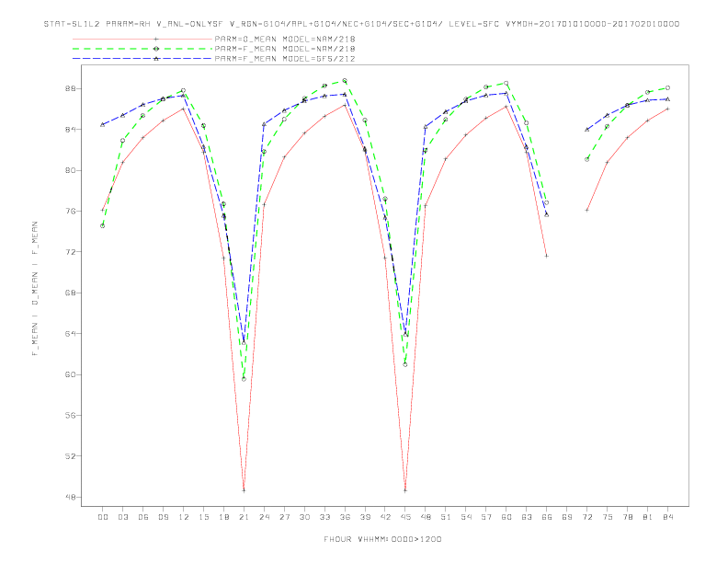728x563 pixels.
Task: Click the x-axis forecast hour label 21
Action: point(244,517)
